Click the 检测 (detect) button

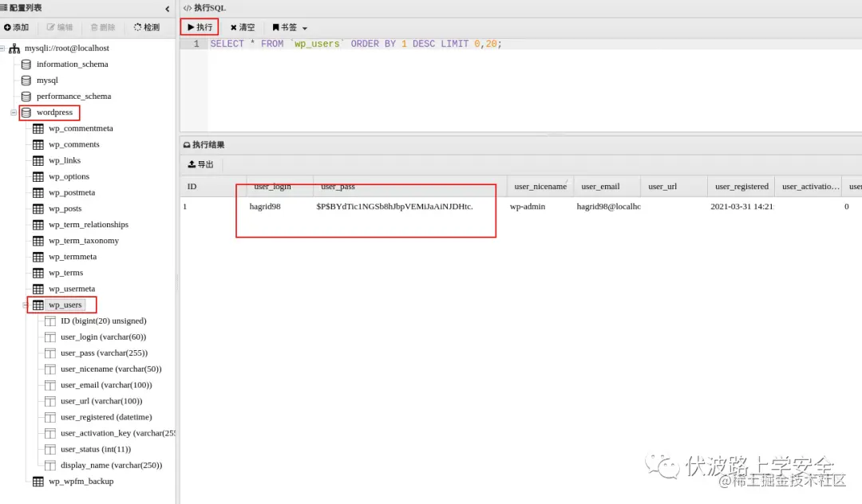[x=147, y=27]
